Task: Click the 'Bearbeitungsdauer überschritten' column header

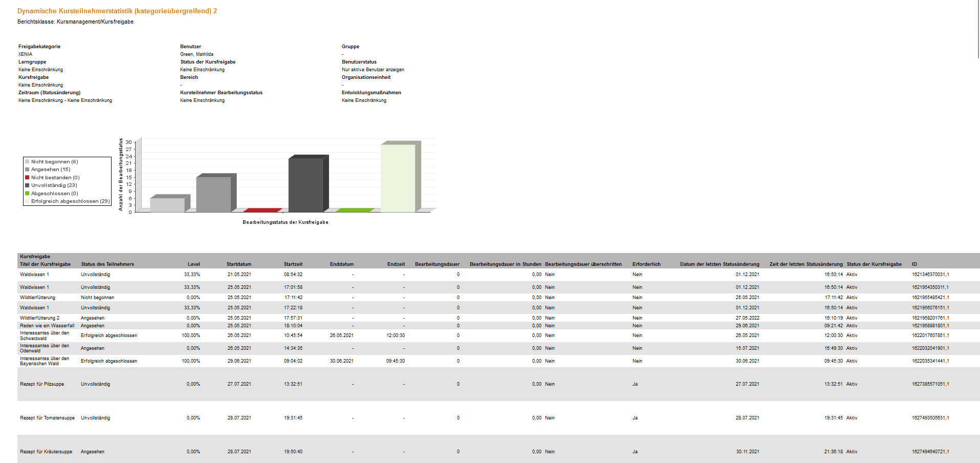Action: [583, 264]
